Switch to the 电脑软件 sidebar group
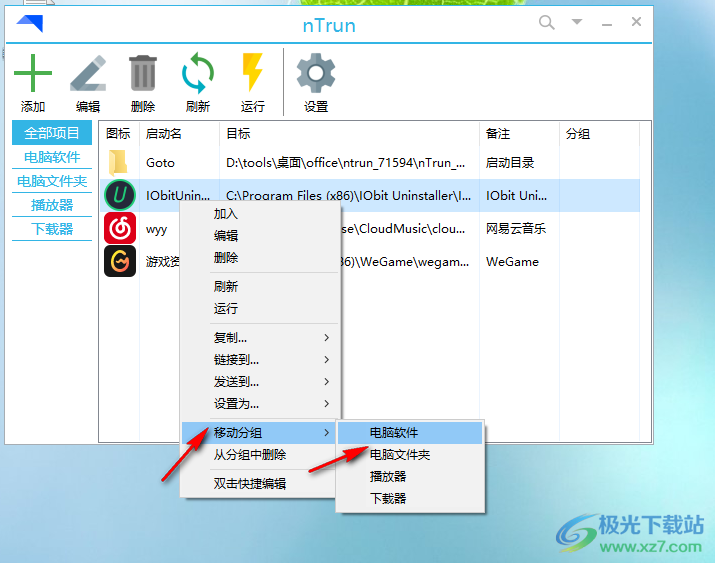 point(52,157)
